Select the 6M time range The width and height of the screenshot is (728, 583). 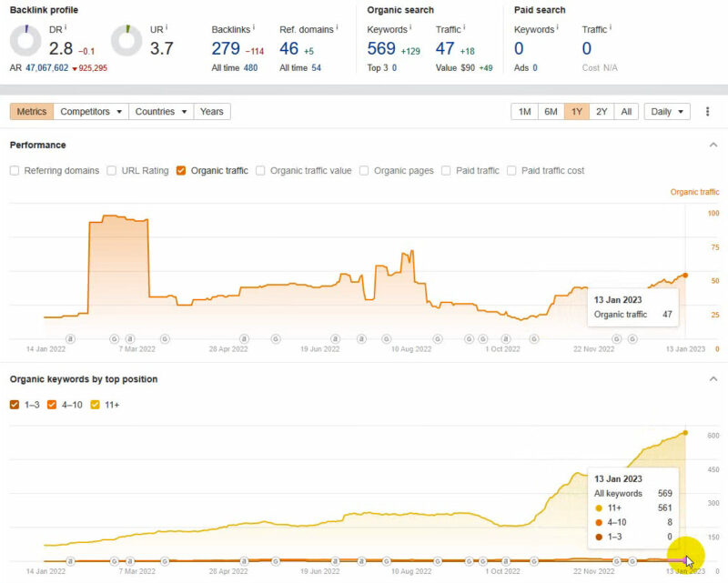point(551,112)
